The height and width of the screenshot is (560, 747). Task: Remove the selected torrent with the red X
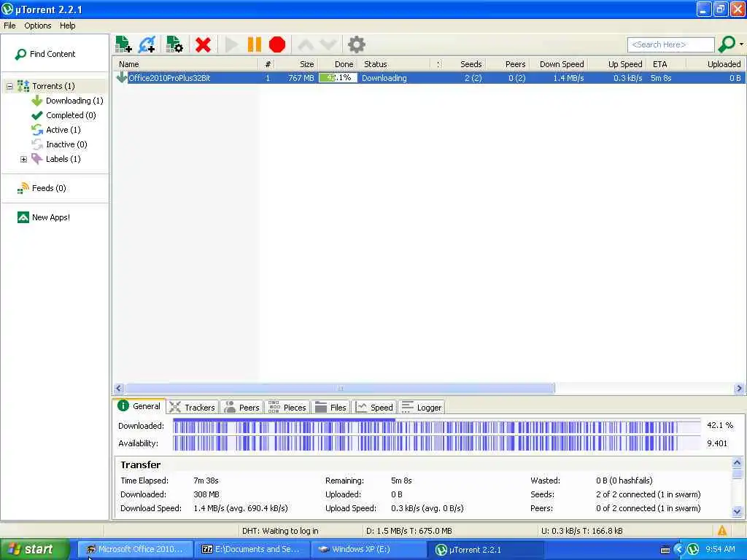point(203,44)
